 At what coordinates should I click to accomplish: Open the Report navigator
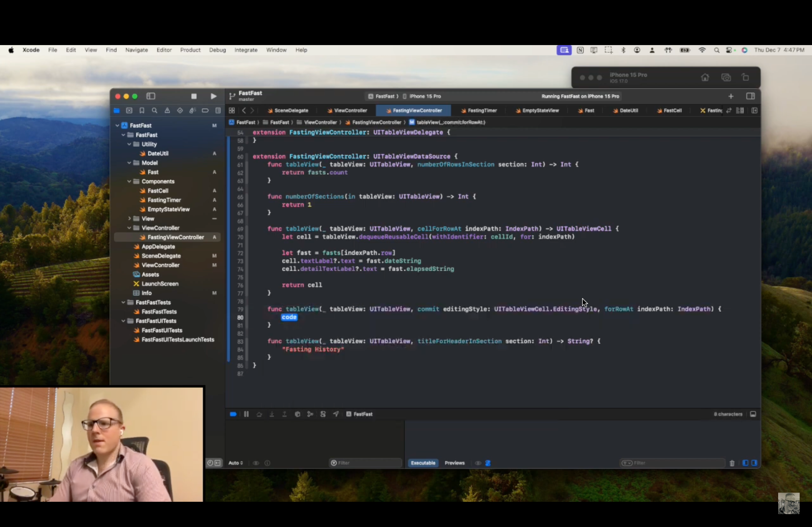218,111
